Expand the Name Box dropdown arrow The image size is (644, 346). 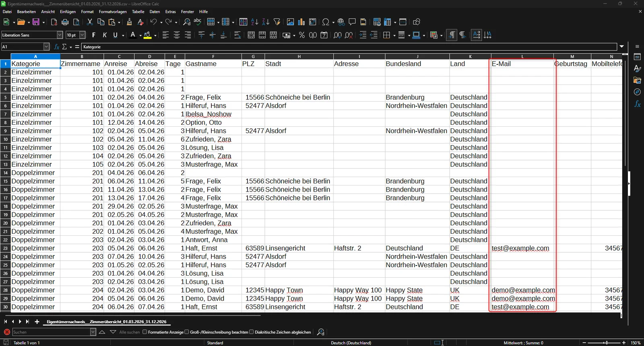(x=46, y=47)
